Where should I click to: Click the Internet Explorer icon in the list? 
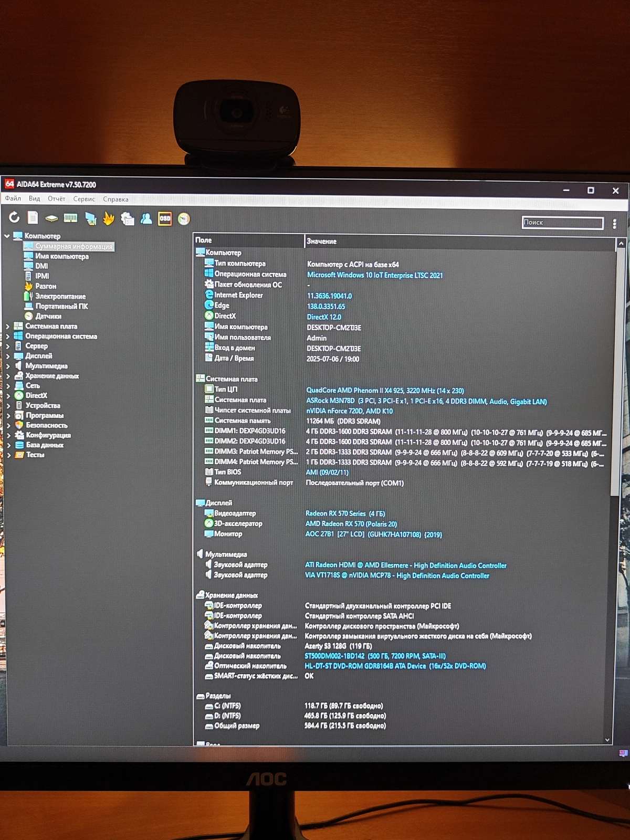(209, 295)
